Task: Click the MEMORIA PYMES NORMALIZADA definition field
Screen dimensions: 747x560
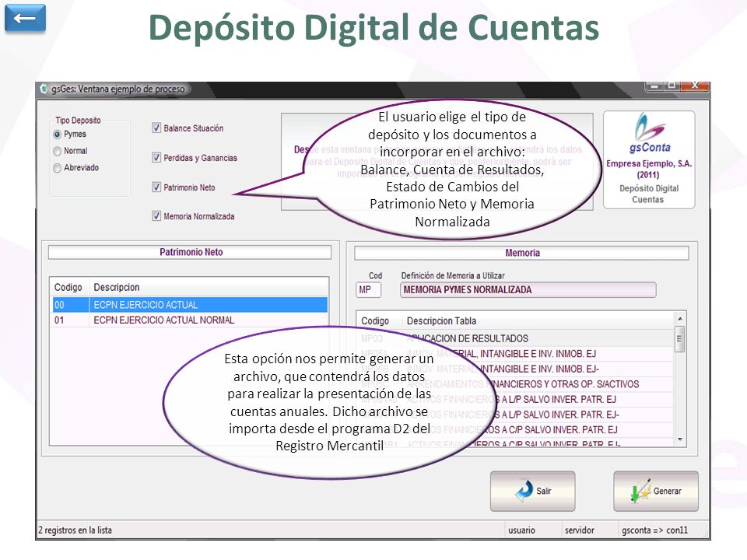Action: (528, 289)
